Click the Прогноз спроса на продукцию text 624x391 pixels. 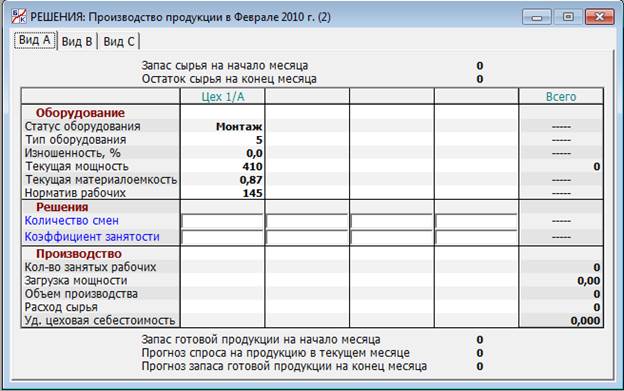[x=275, y=352]
